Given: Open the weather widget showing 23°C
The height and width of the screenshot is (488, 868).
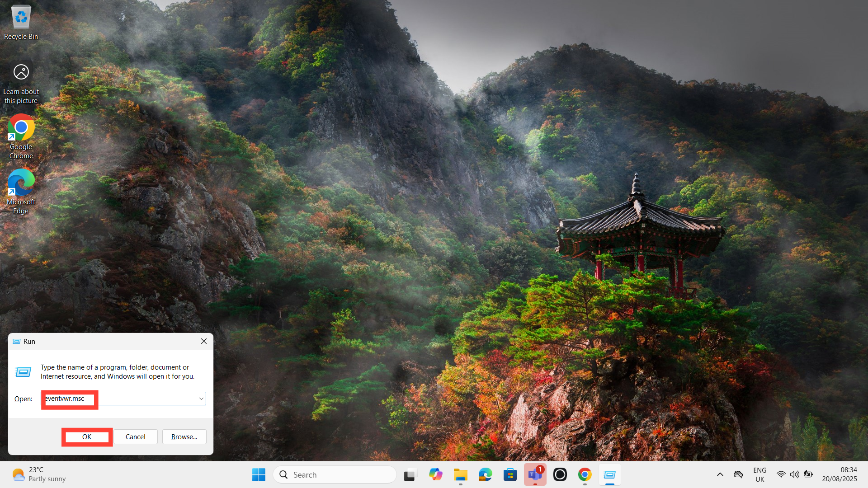Looking at the screenshot, I should click(38, 474).
